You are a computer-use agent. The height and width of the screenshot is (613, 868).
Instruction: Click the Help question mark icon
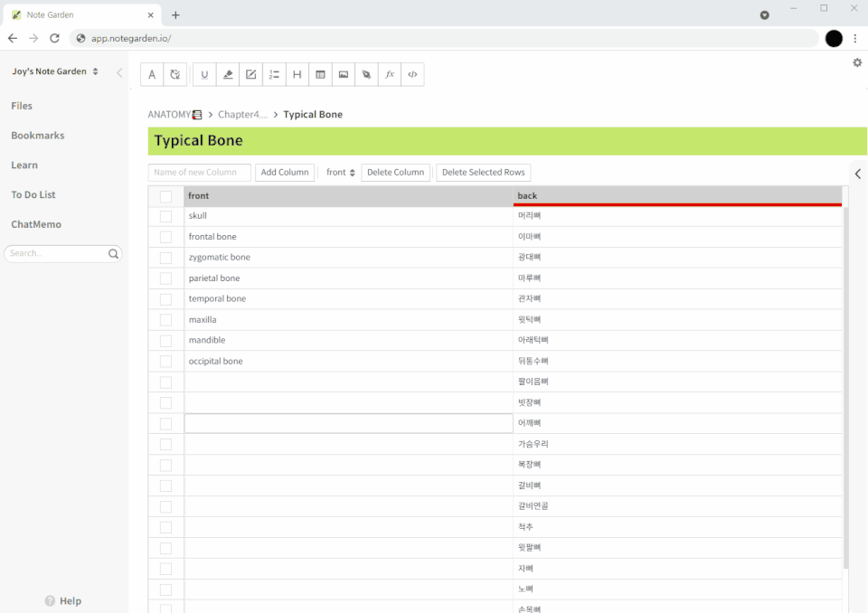(50, 601)
